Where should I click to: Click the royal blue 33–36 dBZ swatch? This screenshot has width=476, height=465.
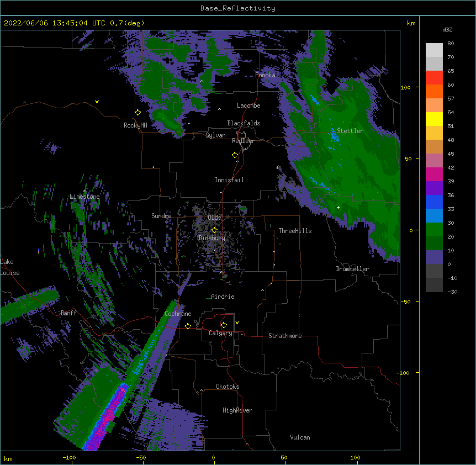pyautogui.click(x=434, y=202)
